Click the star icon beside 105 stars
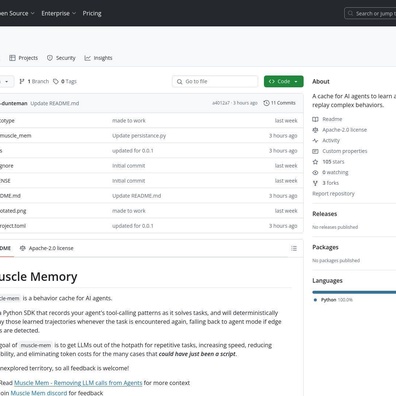396x396 pixels. (x=315, y=162)
